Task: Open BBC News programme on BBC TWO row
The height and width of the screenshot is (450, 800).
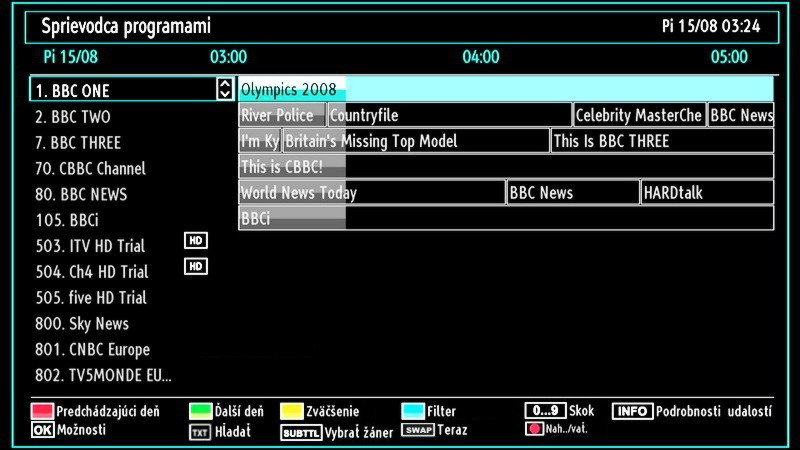Action: 741,115
